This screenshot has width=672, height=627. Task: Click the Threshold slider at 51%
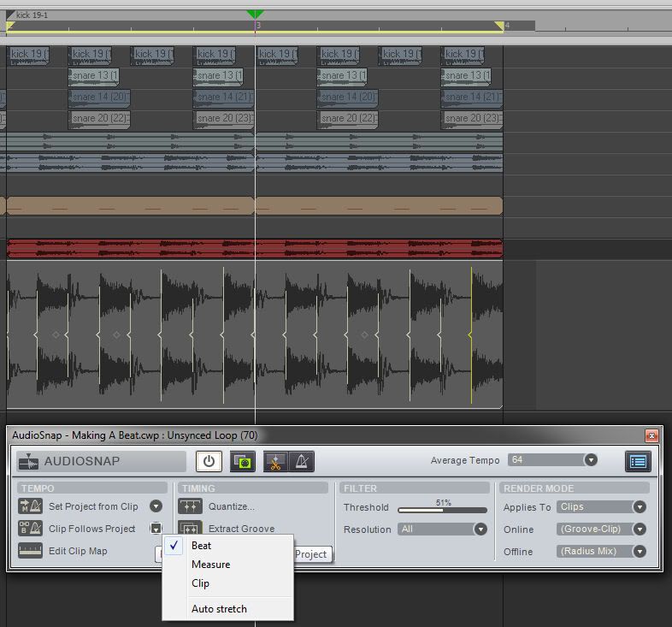tap(444, 510)
